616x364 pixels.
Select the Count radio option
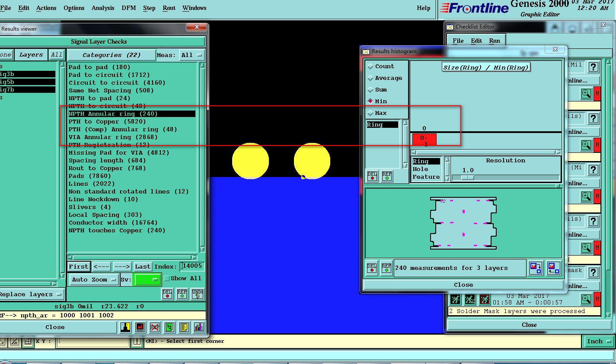[x=380, y=66]
